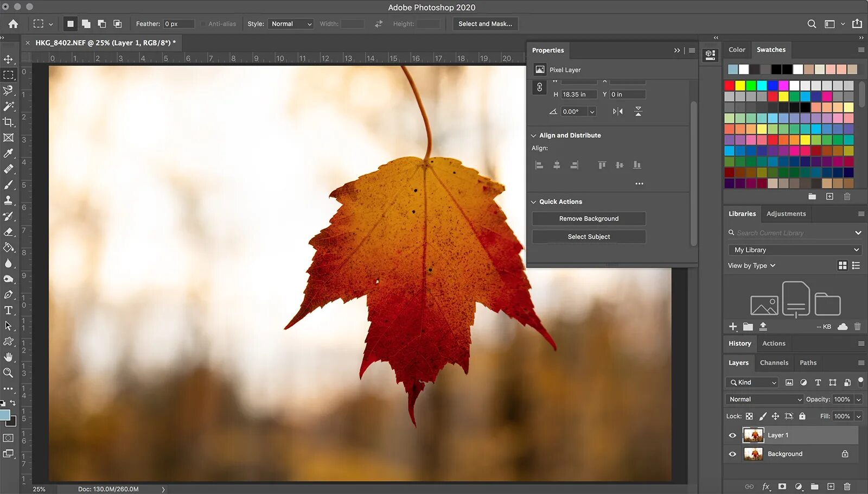This screenshot has width=868, height=494.
Task: Enable Add to selection mode
Action: (86, 24)
